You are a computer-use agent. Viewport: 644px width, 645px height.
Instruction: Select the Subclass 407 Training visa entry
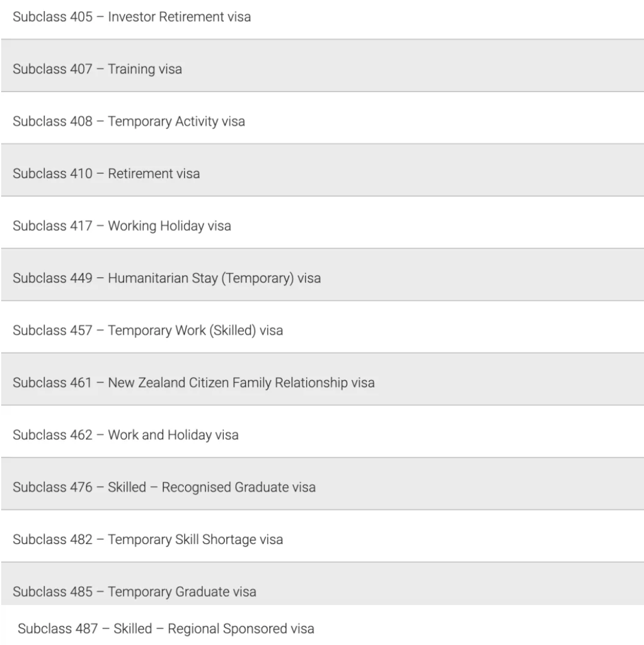coord(98,69)
